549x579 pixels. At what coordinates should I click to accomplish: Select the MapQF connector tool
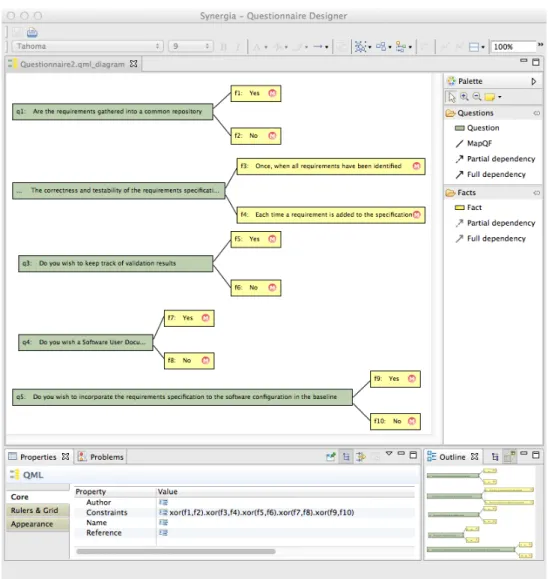pos(473,143)
